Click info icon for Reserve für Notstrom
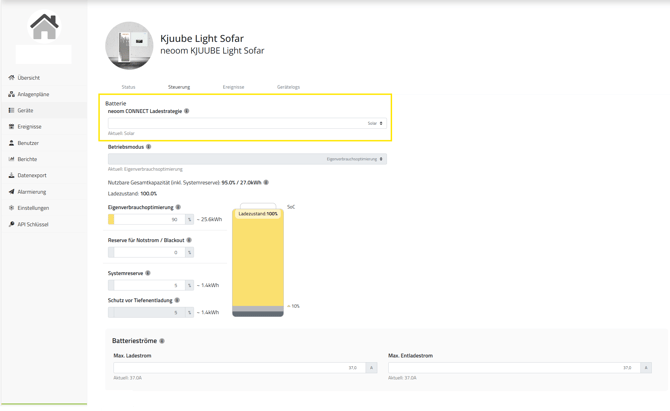 (189, 240)
